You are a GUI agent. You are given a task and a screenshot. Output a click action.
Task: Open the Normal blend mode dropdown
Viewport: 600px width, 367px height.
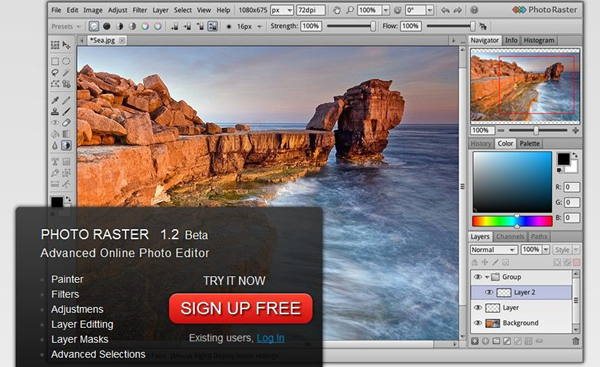494,250
